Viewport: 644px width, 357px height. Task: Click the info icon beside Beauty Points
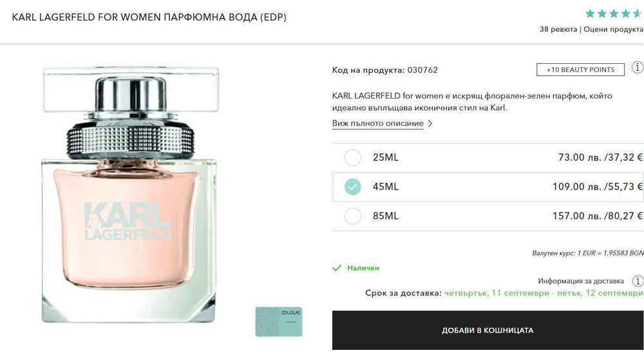point(637,67)
